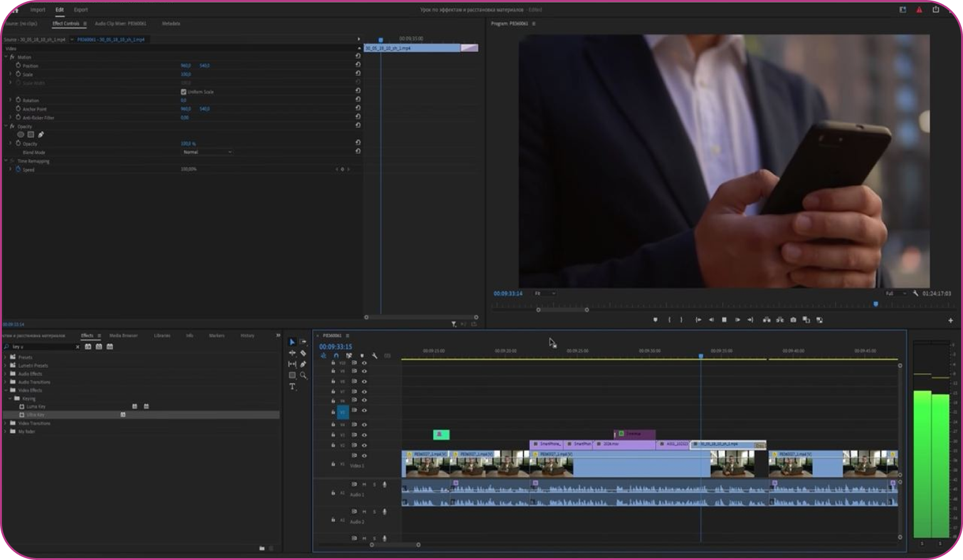Screen dimensions: 963x560
Task: Click the timeline ruler playhead marker
Action: coord(701,356)
